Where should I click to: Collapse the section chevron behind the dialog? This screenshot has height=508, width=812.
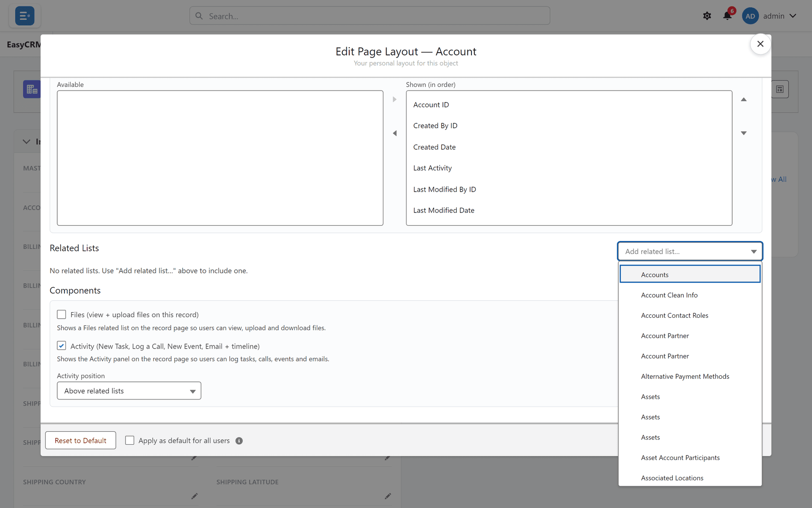(x=26, y=142)
